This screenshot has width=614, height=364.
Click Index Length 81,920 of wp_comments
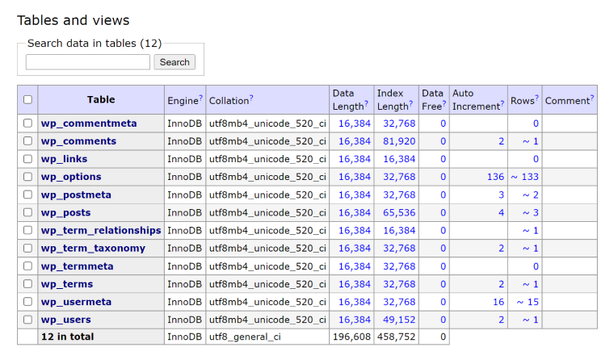click(399, 141)
